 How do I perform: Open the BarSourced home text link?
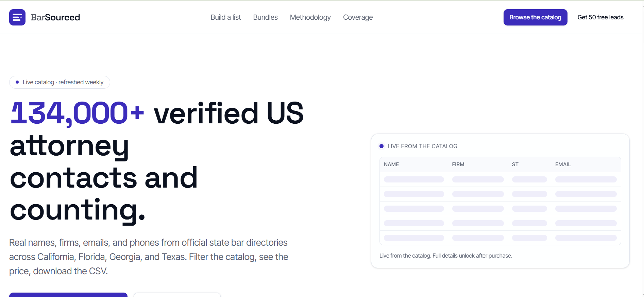(x=55, y=17)
